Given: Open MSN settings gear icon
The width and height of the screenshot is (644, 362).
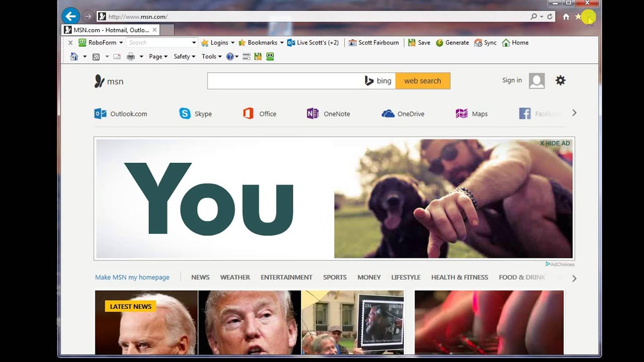Looking at the screenshot, I should (560, 80).
